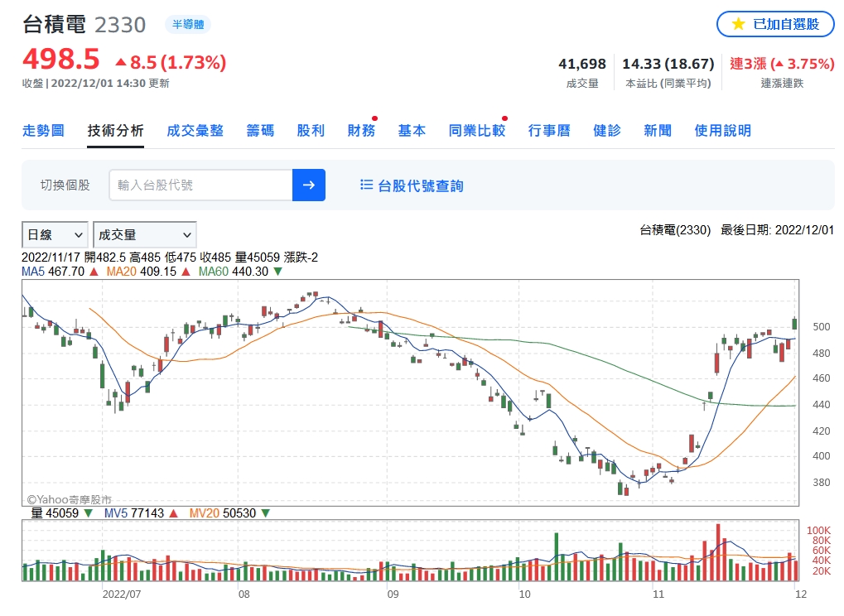Switch to the 基本 tab
The width and height of the screenshot is (844, 616).
412,130
